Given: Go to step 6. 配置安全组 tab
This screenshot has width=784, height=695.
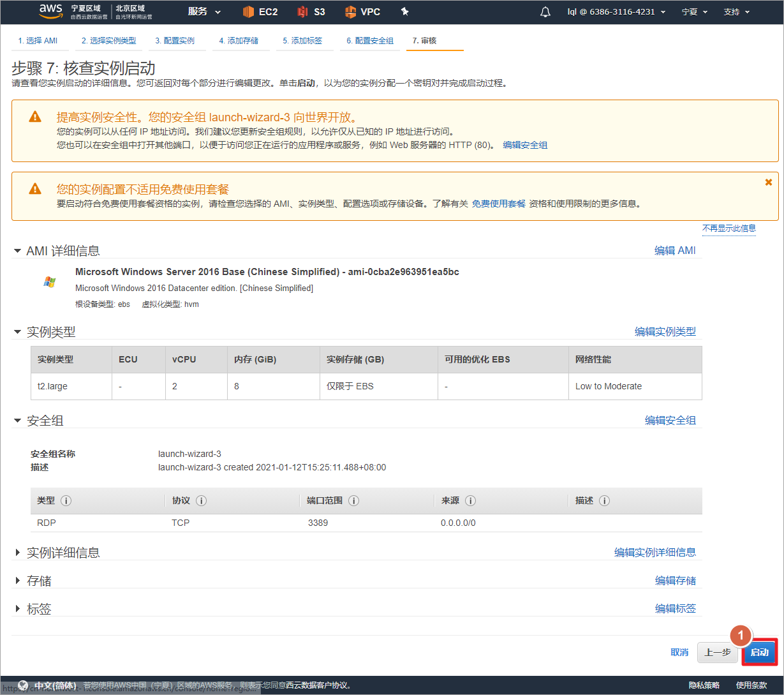Looking at the screenshot, I should (x=370, y=41).
